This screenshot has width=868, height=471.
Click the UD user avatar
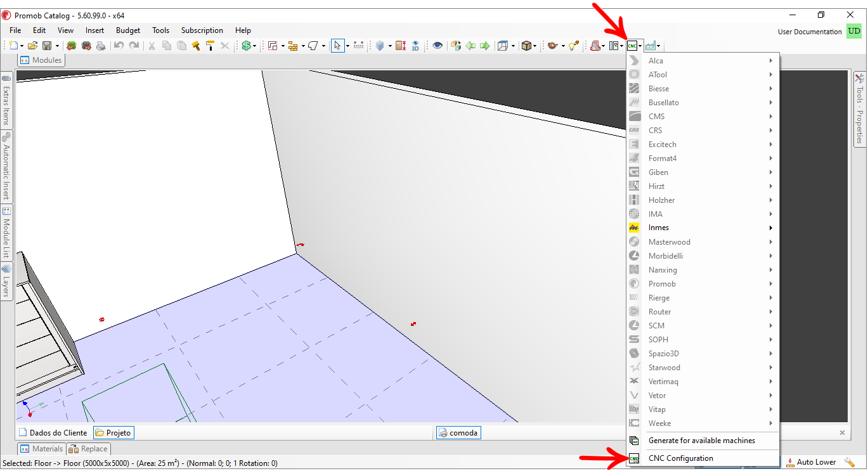point(854,31)
